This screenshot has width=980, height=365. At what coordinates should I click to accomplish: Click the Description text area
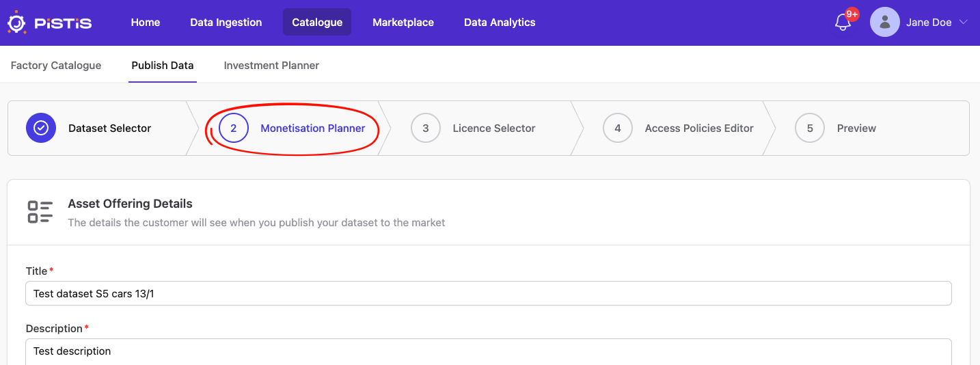pyautogui.click(x=489, y=352)
